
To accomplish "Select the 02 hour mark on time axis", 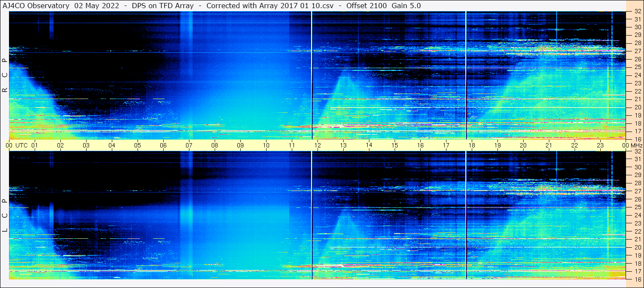I will pos(60,145).
